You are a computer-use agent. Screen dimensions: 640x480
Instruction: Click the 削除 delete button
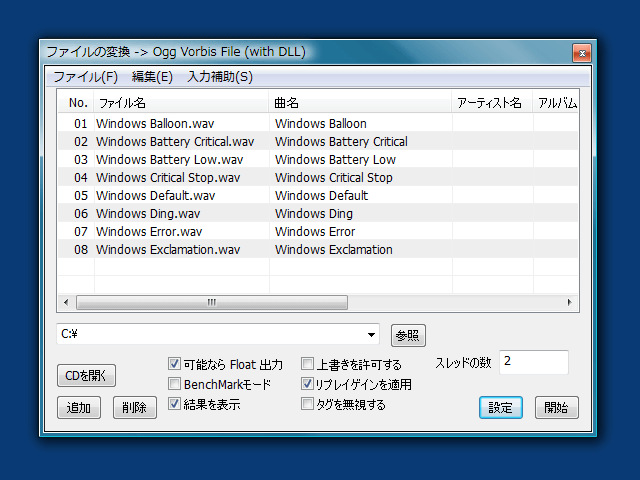point(135,407)
